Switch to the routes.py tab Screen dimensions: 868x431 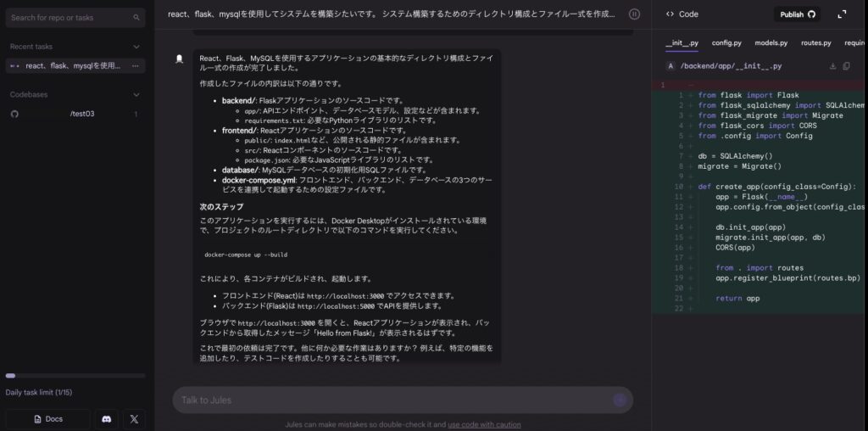point(816,43)
